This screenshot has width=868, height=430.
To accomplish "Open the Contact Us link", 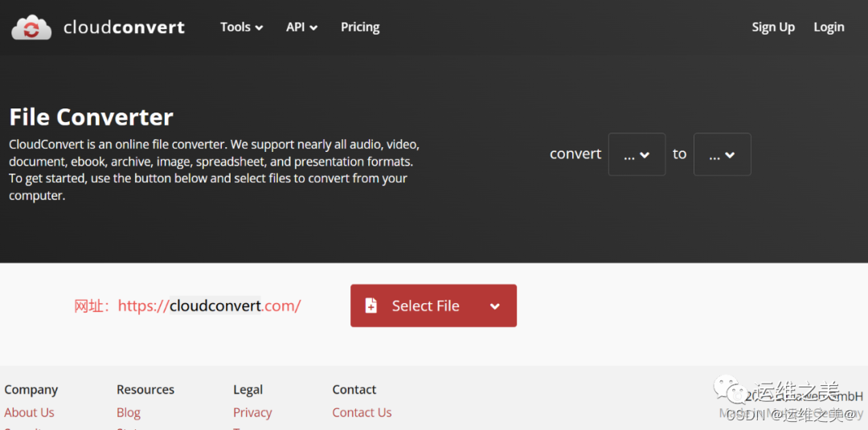I will click(x=362, y=412).
